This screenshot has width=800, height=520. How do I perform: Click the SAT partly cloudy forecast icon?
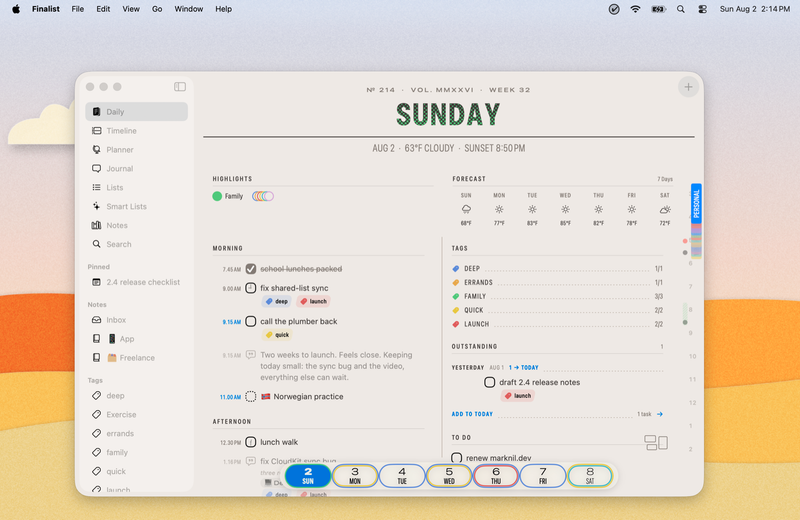click(665, 209)
